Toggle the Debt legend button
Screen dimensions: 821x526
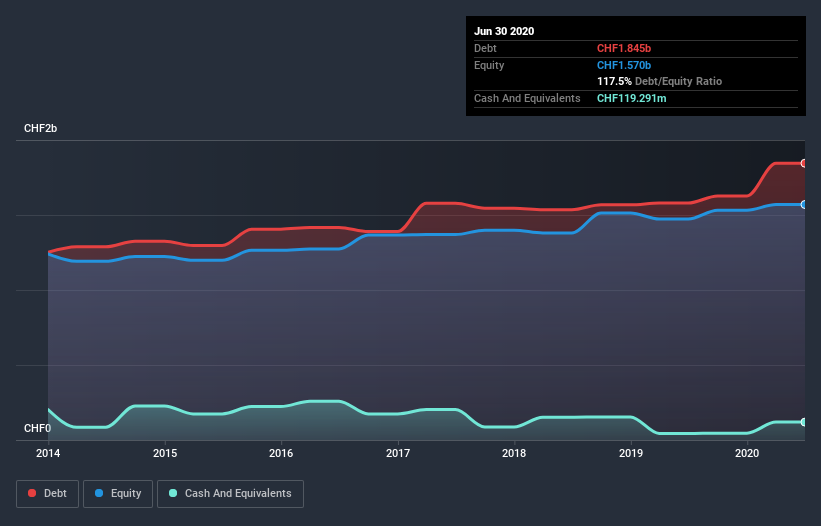pos(48,494)
